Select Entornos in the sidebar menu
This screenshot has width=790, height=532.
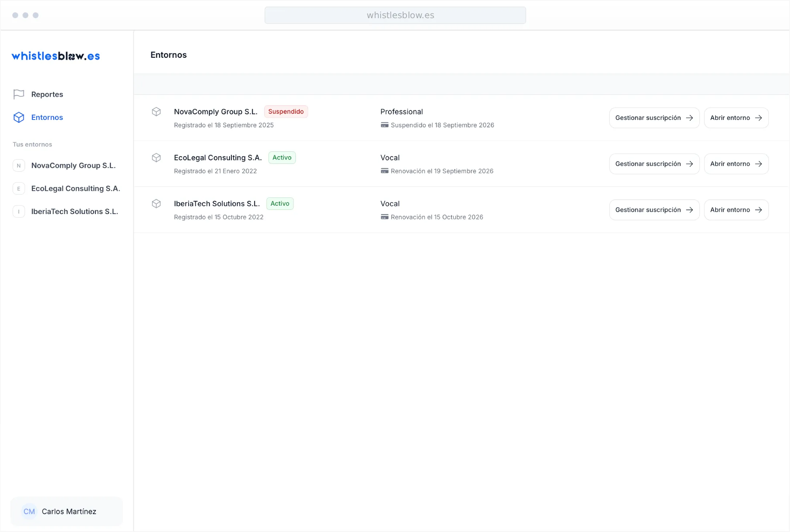click(47, 117)
